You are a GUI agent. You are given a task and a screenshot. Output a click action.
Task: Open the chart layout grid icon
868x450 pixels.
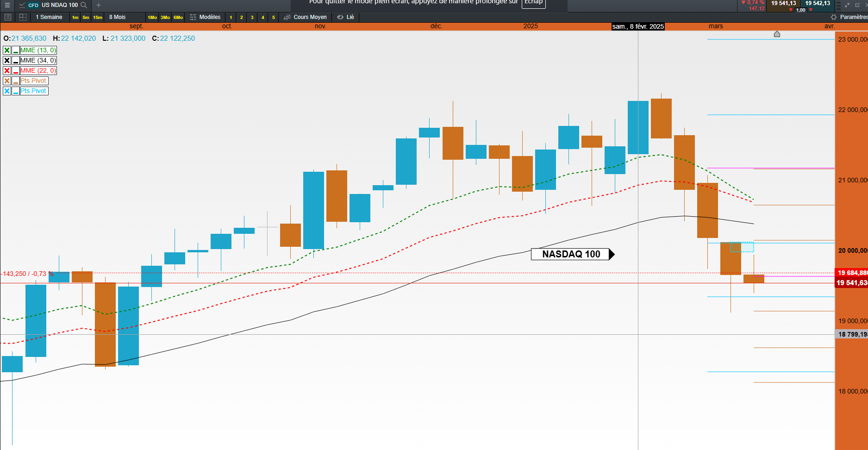[23, 17]
